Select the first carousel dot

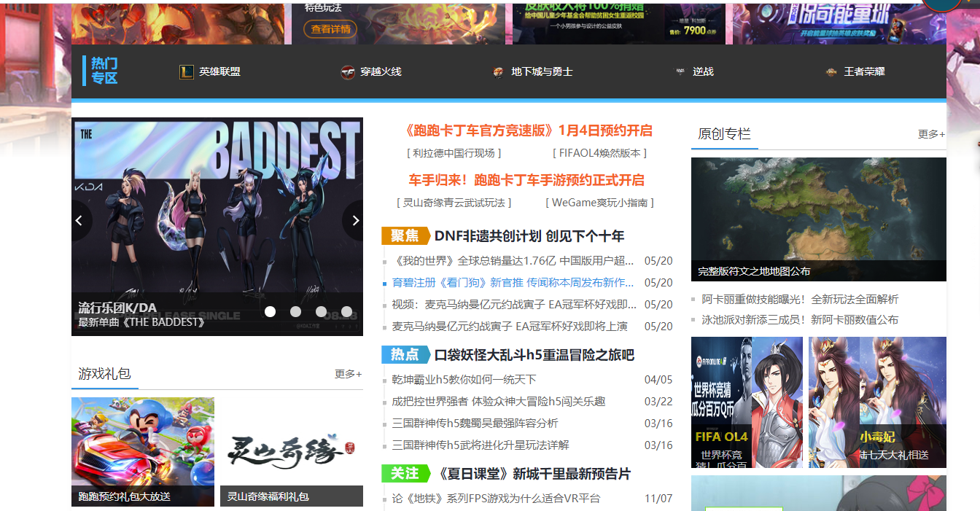tap(270, 311)
